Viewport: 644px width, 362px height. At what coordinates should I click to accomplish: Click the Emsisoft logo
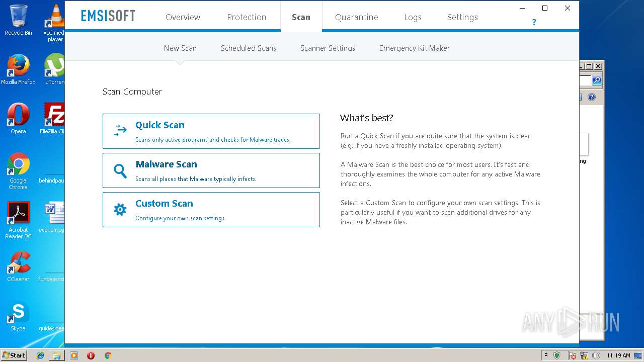(x=108, y=16)
